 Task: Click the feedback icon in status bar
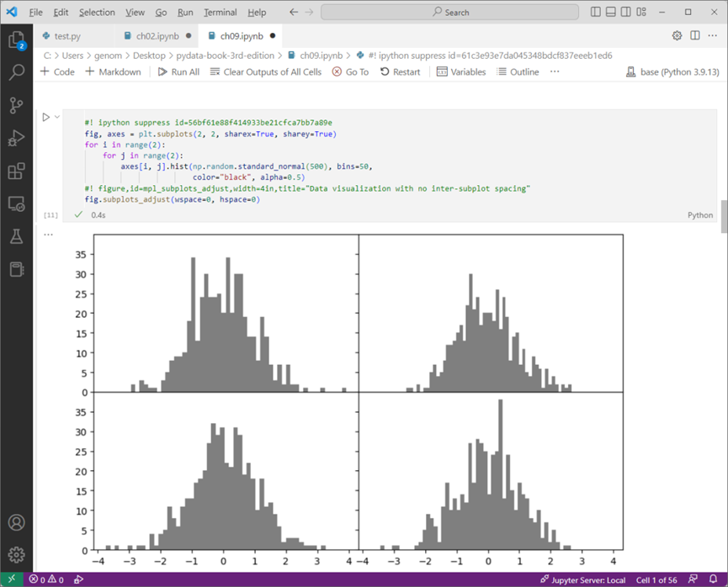[x=693, y=579]
